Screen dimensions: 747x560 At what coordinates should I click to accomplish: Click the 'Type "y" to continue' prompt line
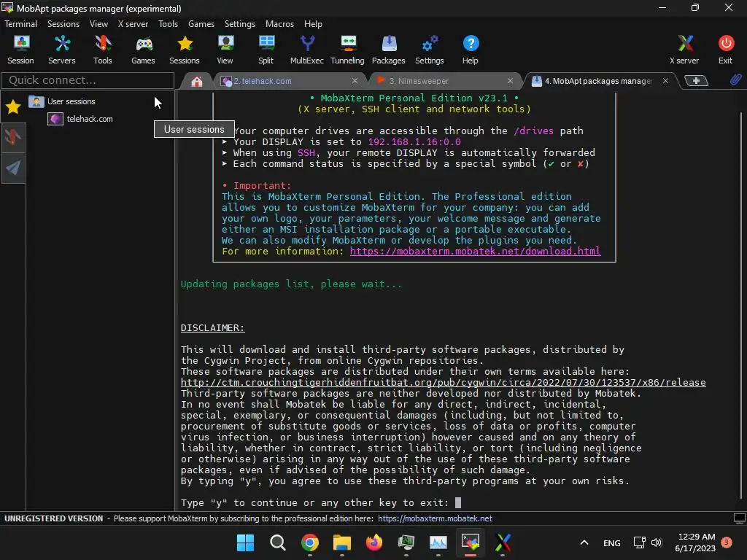pyautogui.click(x=314, y=503)
